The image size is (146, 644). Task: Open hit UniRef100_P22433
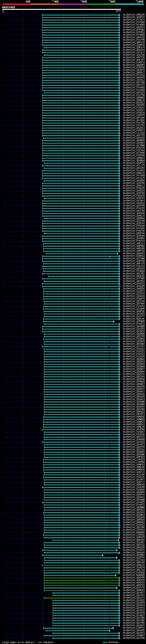coord(134,75)
